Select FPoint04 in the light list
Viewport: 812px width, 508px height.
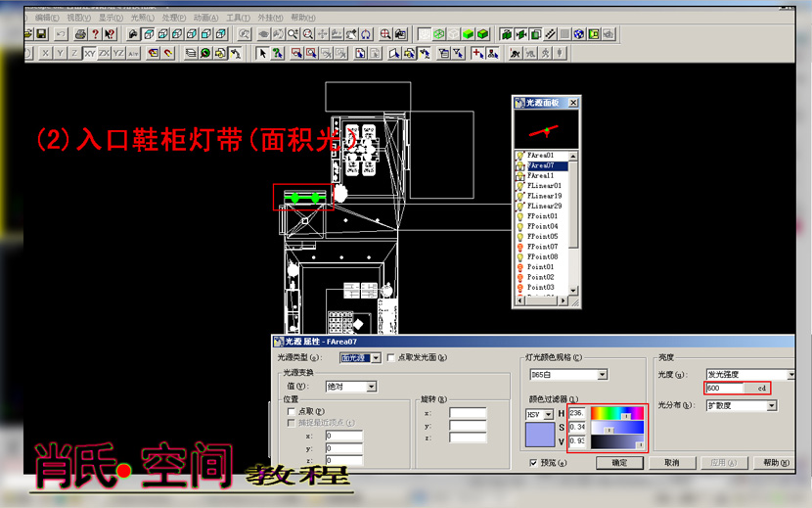point(542,226)
